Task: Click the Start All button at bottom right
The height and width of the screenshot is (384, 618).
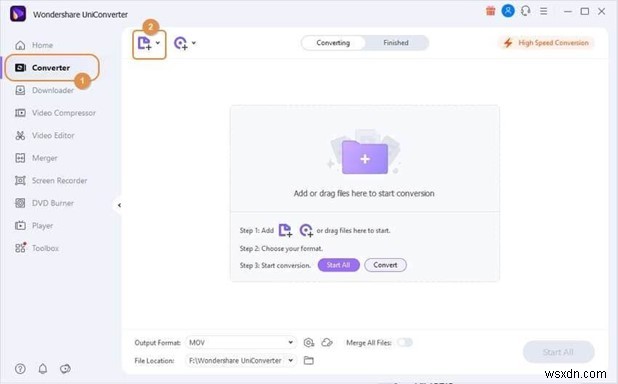Action: point(558,352)
